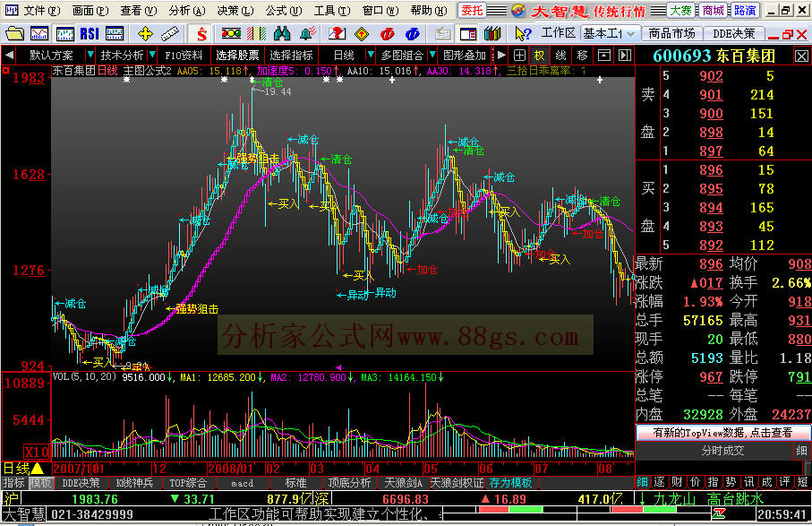
Task: Click the candlestick chart toolbar icon
Action: tap(64, 34)
